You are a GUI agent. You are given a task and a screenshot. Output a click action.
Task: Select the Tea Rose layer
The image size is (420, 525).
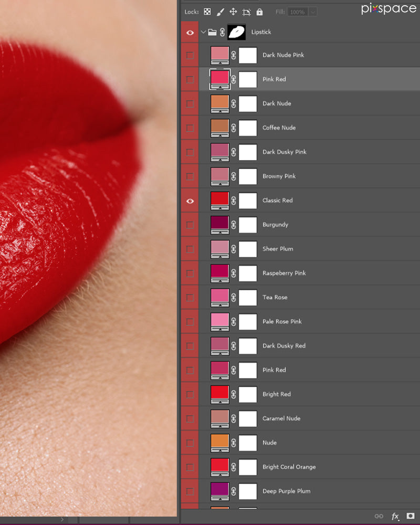coord(275,297)
